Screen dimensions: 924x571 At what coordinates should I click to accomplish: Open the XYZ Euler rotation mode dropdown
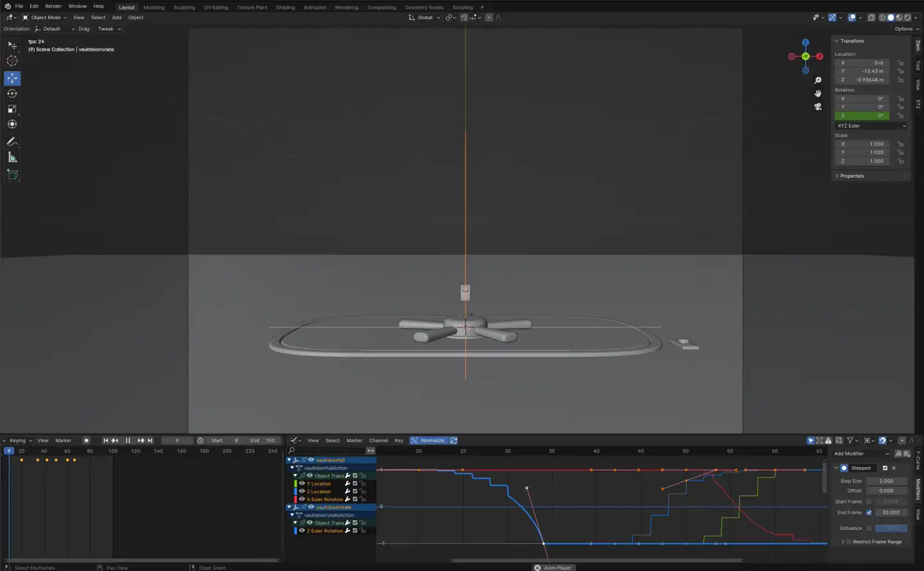(871, 126)
